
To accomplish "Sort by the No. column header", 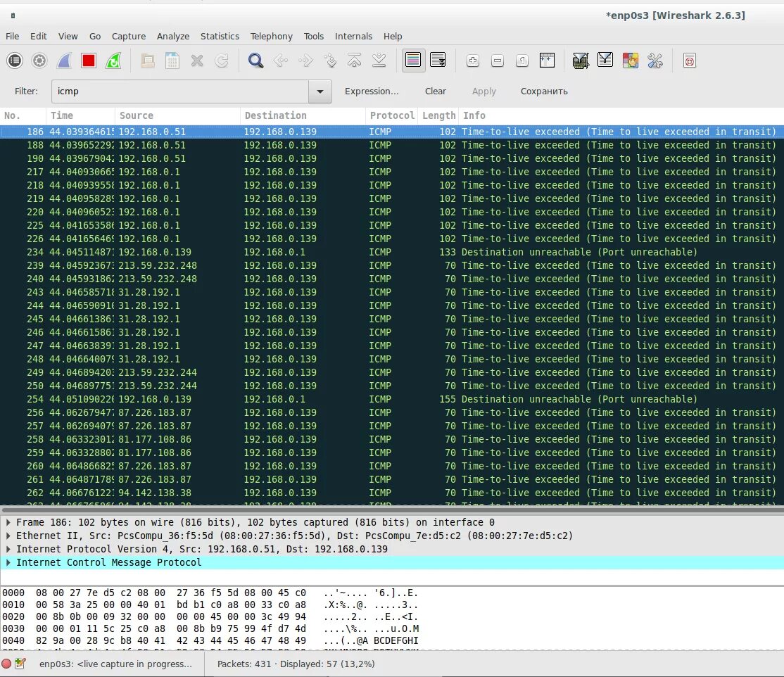I will (x=23, y=115).
